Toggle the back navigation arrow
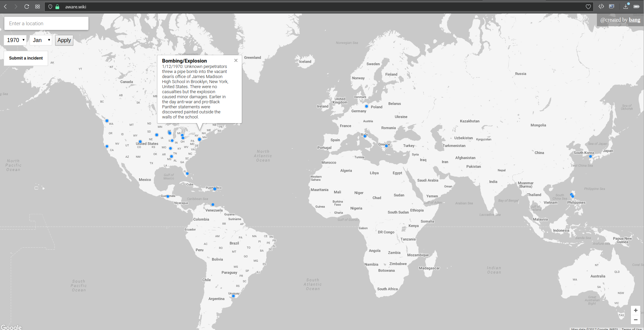The width and height of the screenshot is (644, 330). [x=5, y=6]
